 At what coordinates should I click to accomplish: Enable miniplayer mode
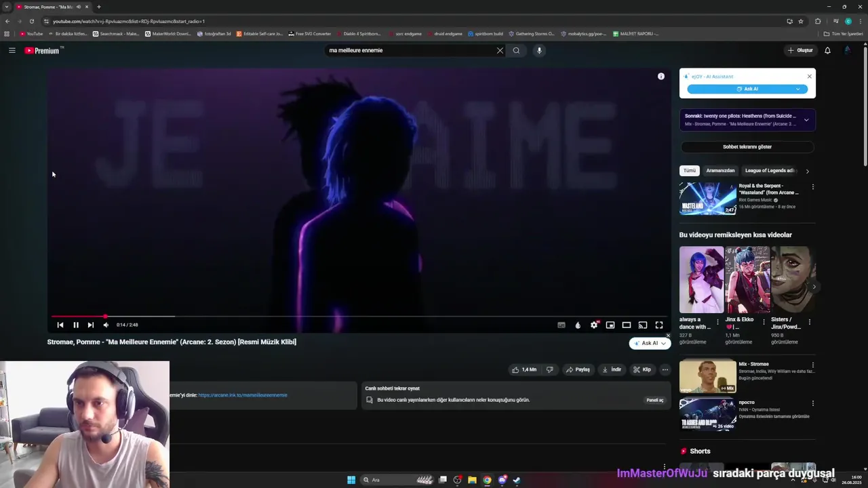(610, 325)
